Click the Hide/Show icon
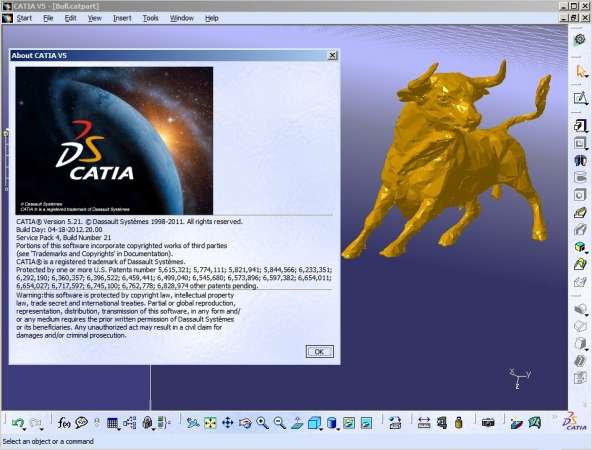 tap(349, 423)
